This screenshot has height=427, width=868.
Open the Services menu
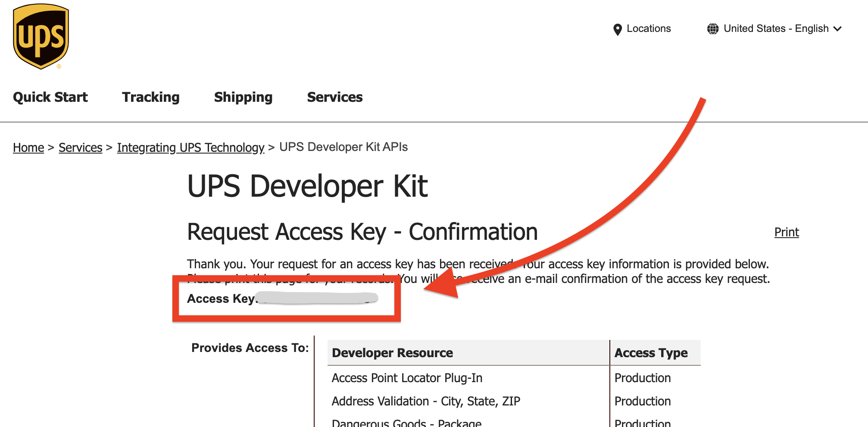click(335, 97)
